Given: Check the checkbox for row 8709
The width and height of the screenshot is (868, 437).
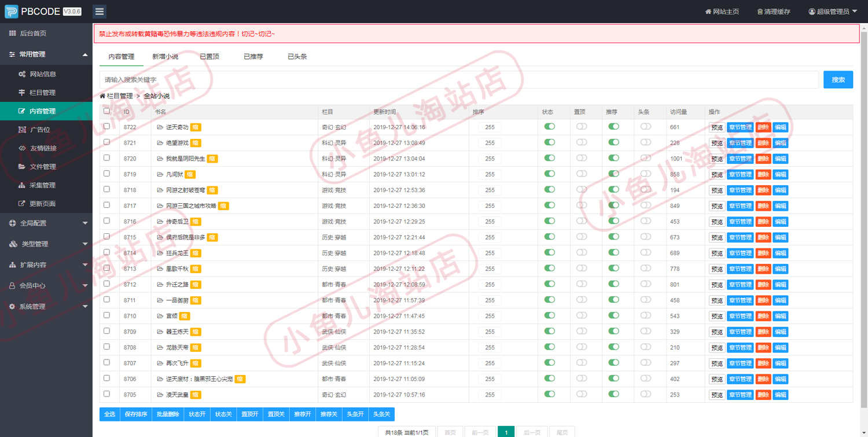Looking at the screenshot, I should 106,330.
